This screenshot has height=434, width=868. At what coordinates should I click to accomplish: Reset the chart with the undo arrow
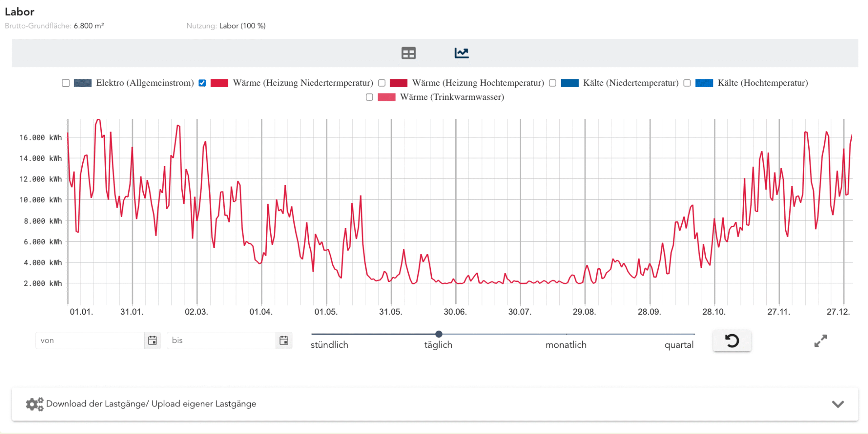(x=731, y=341)
